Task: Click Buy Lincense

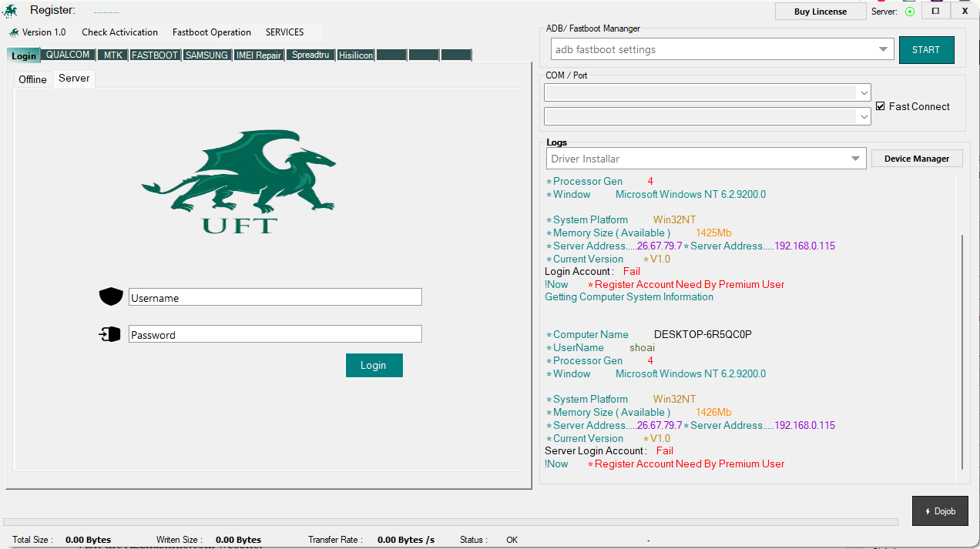Action: [820, 11]
